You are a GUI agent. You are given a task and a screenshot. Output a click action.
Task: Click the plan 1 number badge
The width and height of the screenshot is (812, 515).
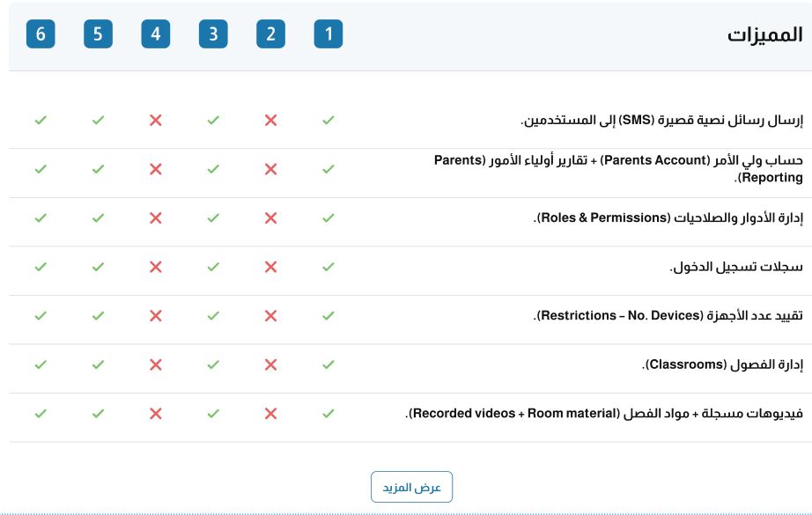tap(328, 34)
